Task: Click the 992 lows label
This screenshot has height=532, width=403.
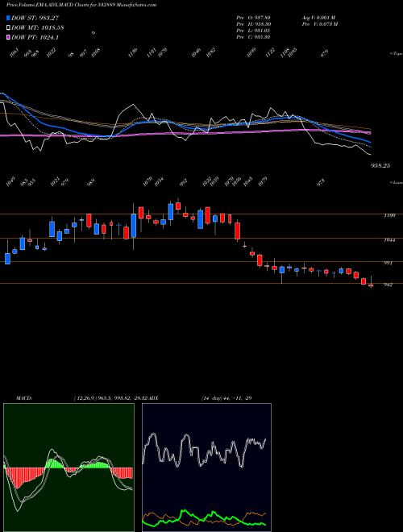Action: click(183, 182)
